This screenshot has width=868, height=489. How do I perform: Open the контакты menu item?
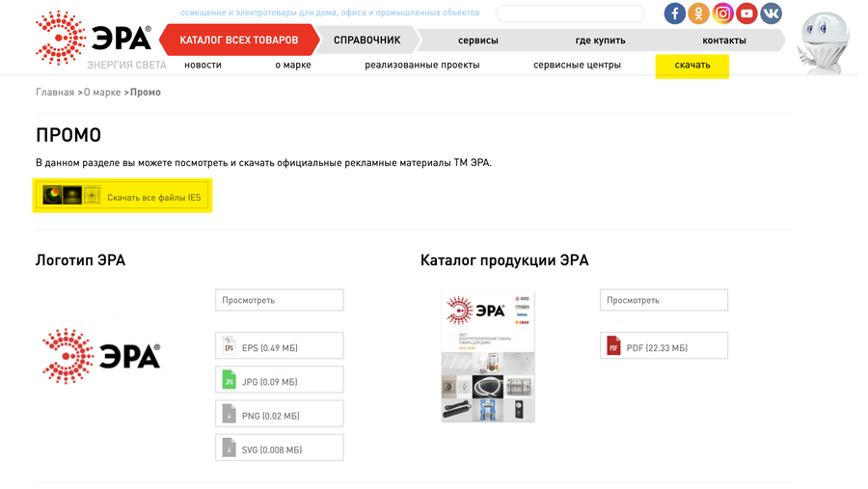click(724, 41)
